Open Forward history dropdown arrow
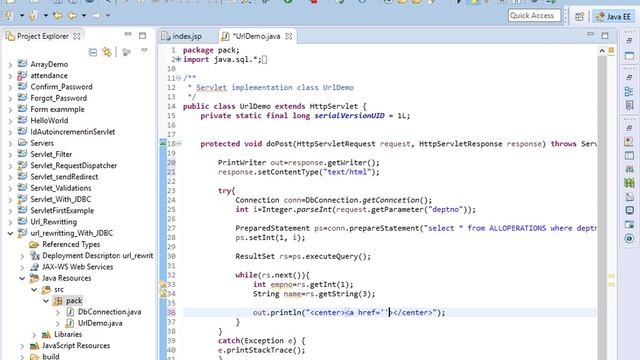The height and width of the screenshot is (360, 640). 108,16
